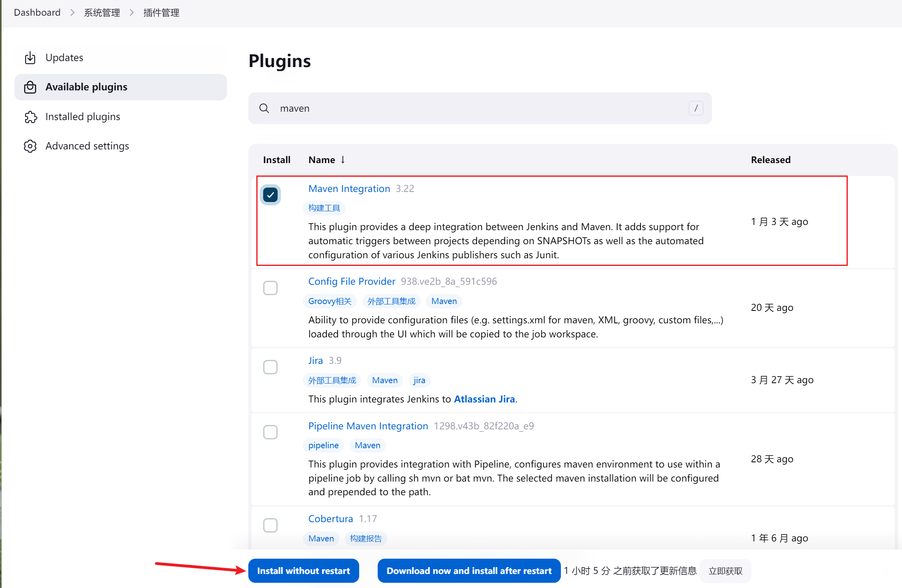Check Pipeline Maven Integration for install
The width and height of the screenshot is (902, 588).
270,432
